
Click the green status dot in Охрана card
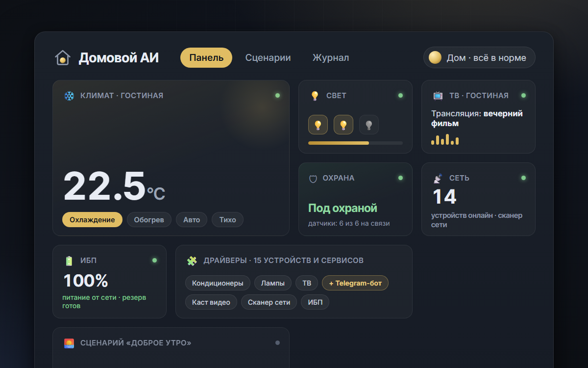(400, 178)
